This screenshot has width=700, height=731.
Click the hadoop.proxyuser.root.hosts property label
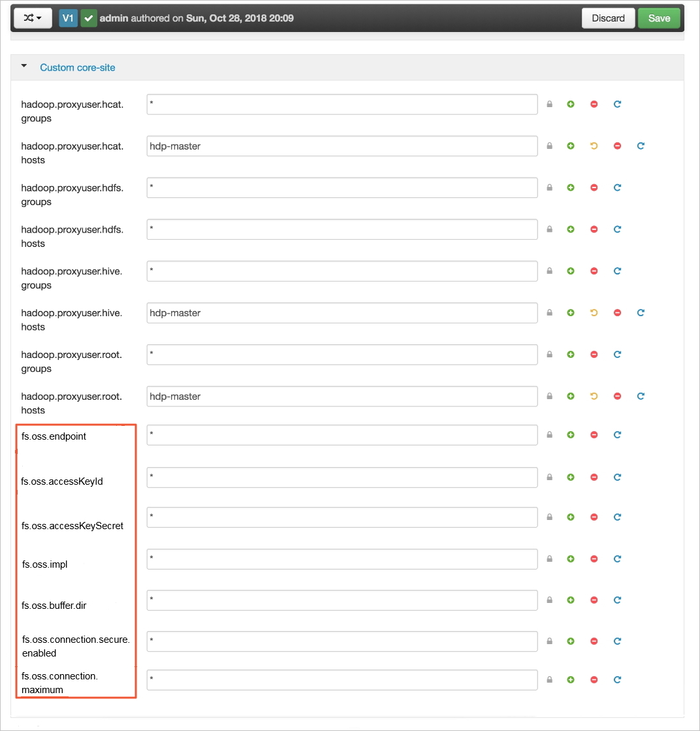pyautogui.click(x=71, y=403)
